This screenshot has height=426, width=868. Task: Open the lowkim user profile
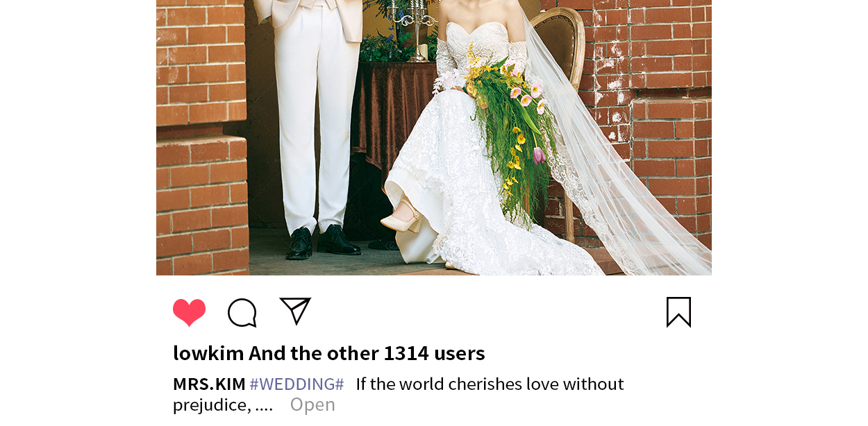[208, 353]
